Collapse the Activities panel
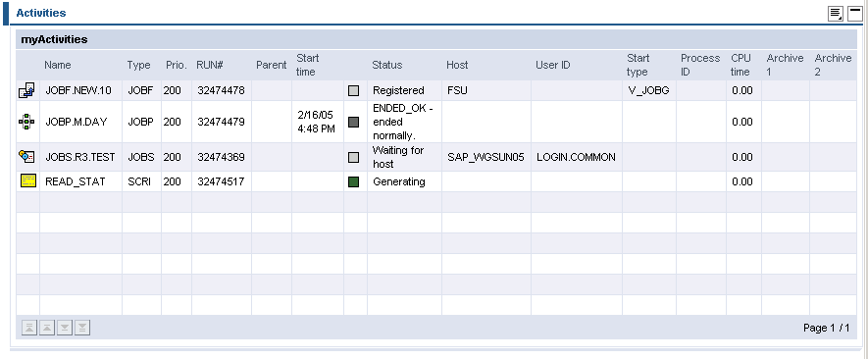The image size is (868, 359). coord(855,14)
